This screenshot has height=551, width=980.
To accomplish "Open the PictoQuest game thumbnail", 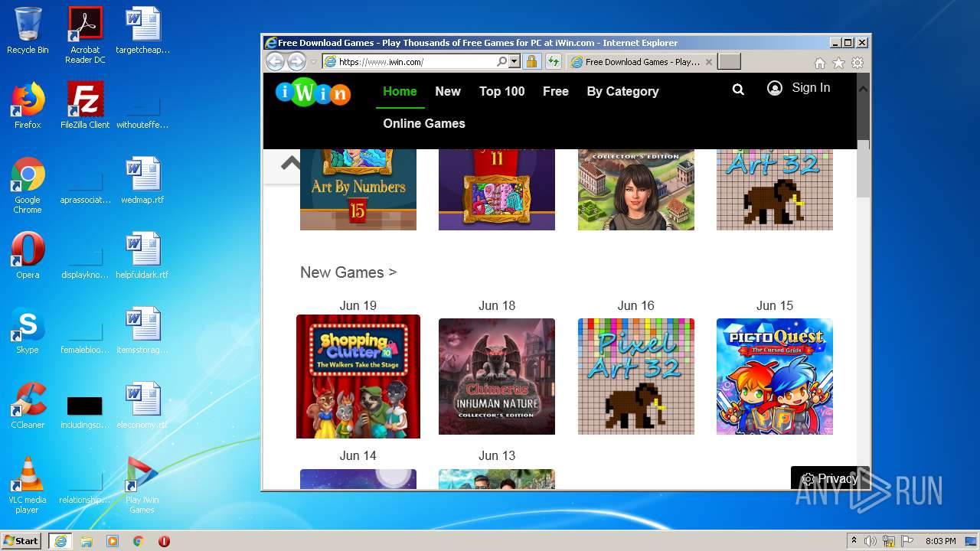I will tap(775, 377).
